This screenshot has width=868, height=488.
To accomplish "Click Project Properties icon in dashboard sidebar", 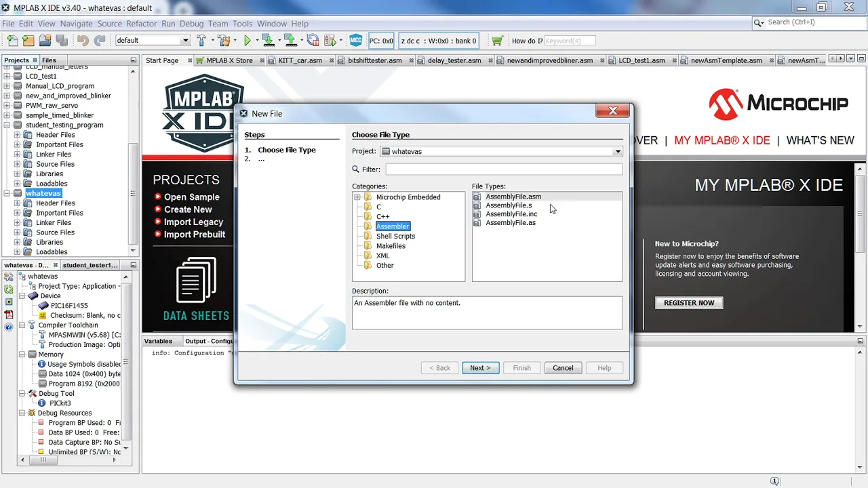I will tap(9, 277).
